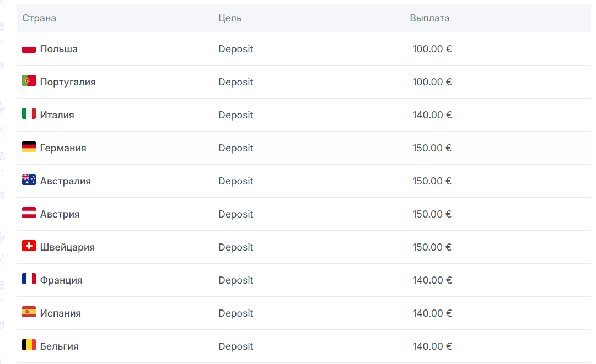Click the 150.00 € payout for Австралия
Image resolution: width=596 pixels, height=364 pixels.
click(432, 181)
